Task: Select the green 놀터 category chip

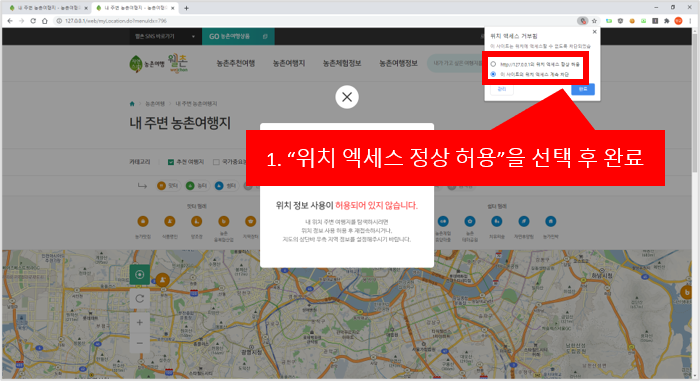Action: click(197, 186)
